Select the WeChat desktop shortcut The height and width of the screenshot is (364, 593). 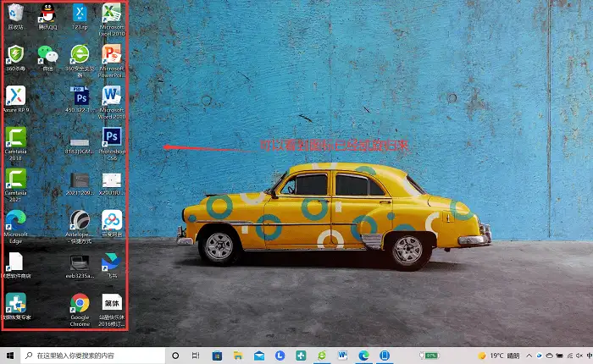(47, 58)
